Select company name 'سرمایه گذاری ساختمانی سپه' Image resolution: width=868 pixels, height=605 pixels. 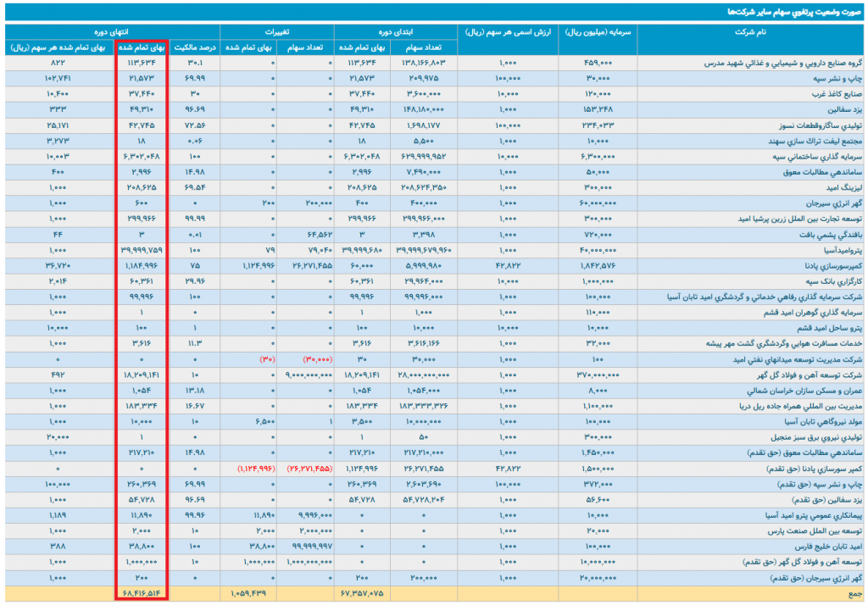(817, 157)
